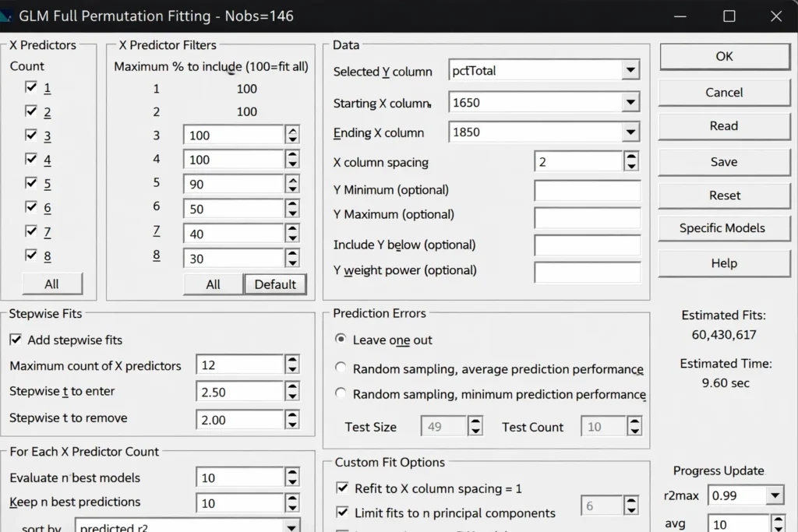Open the Selected Y column dropdown

pos(630,71)
